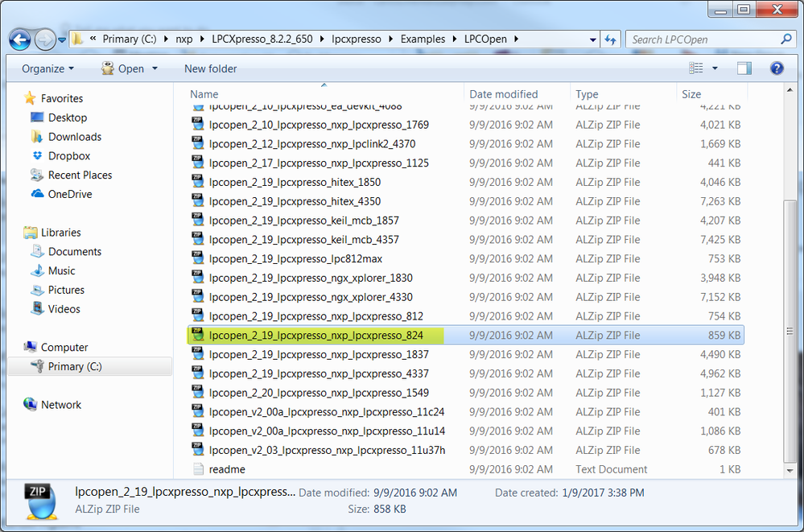Viewport: 804px width, 532px height.
Task: Open Help with question mark icon
Action: click(x=777, y=68)
